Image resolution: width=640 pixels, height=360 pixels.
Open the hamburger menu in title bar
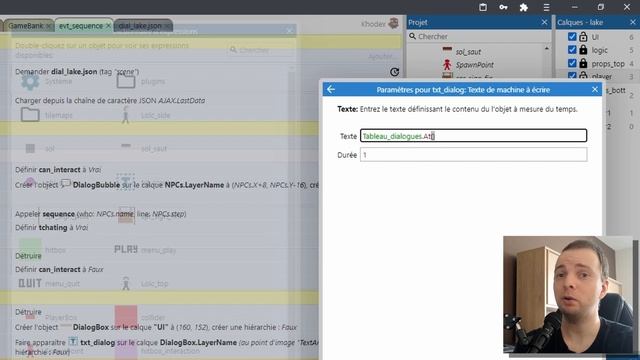tap(546, 7)
